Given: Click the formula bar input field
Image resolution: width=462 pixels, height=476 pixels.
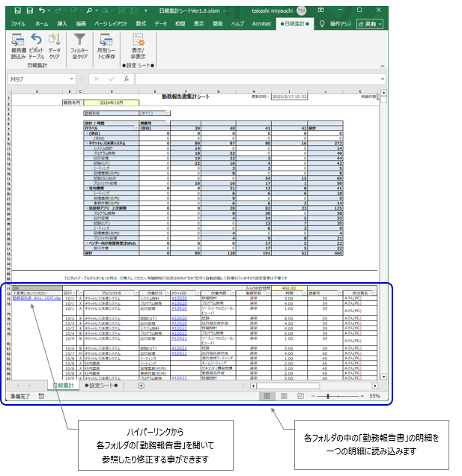Looking at the screenshot, I should click(258, 79).
